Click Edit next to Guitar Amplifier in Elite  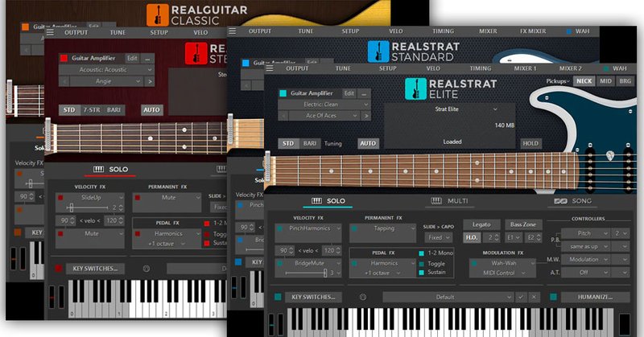tap(349, 93)
